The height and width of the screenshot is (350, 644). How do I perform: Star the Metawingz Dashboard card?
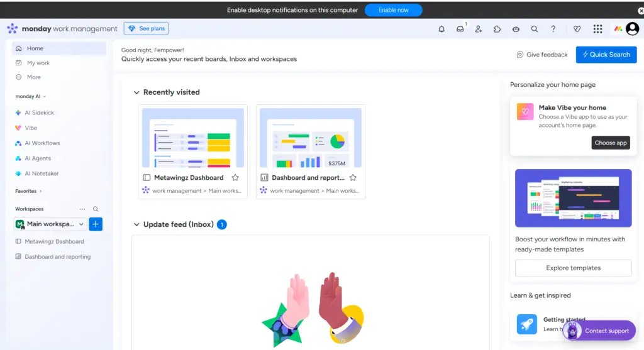(235, 178)
